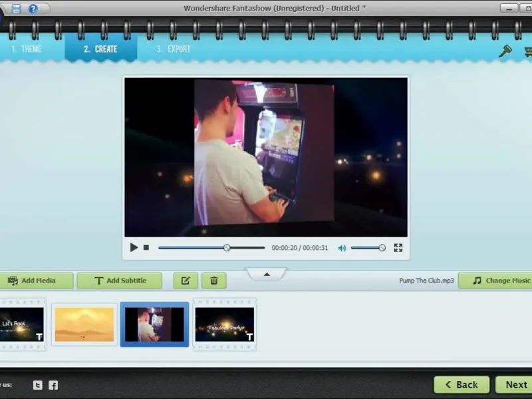
Task: Click Next to proceed
Action: (514, 385)
